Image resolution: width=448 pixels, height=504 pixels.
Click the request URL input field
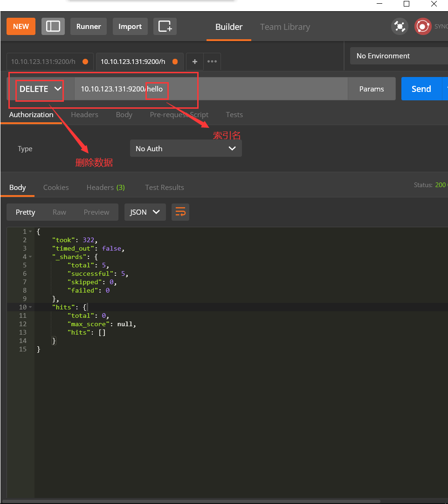coord(211,89)
